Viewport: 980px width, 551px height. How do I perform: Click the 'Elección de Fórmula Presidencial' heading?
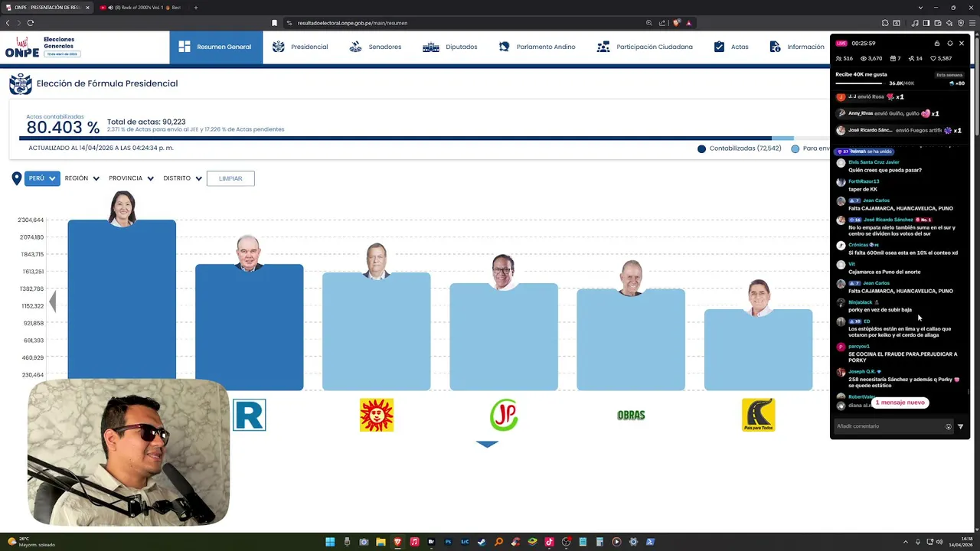(x=107, y=83)
